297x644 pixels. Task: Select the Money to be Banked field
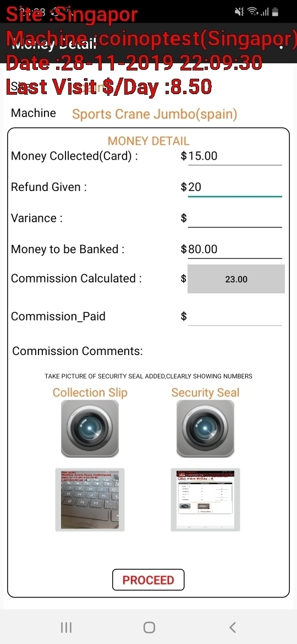coord(235,249)
